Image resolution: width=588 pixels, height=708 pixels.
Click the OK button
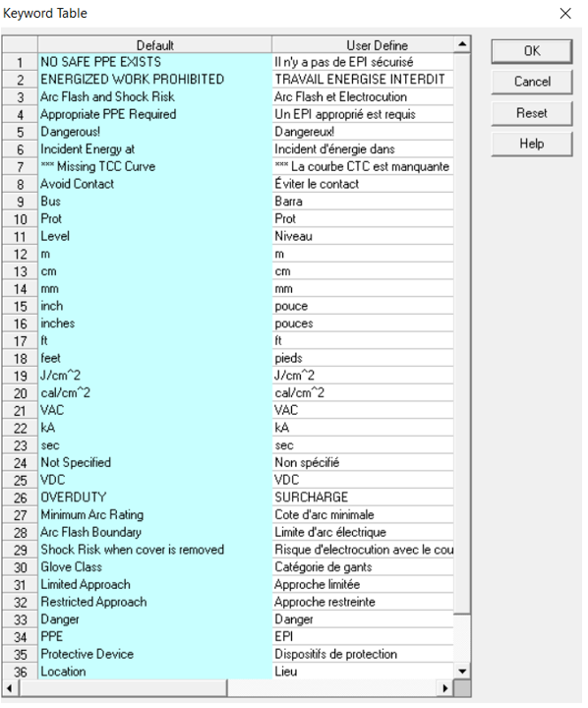point(532,51)
